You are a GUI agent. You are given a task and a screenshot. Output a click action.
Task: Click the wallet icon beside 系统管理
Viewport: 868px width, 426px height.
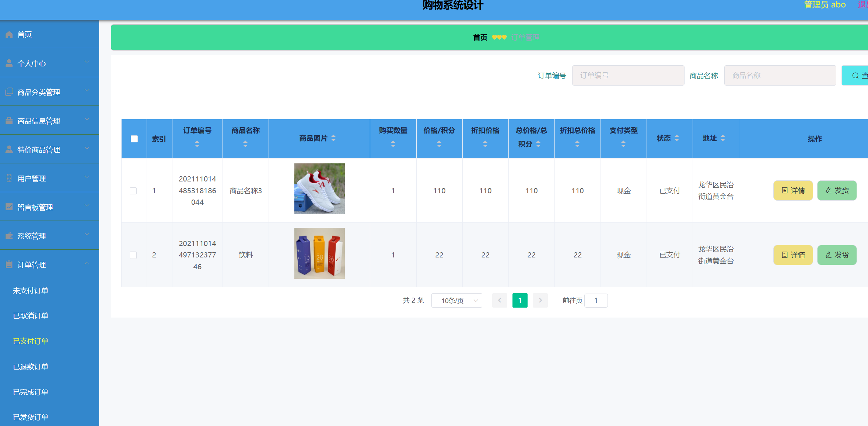pyautogui.click(x=9, y=236)
